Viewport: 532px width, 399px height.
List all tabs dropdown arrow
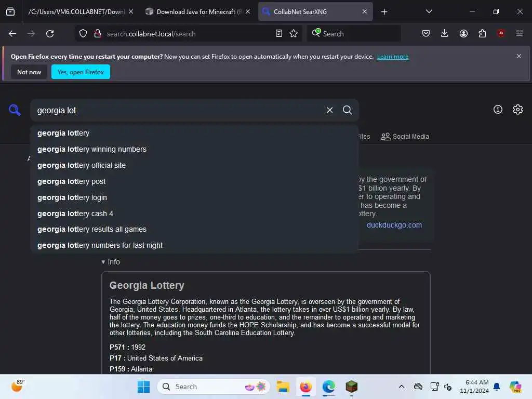click(x=429, y=11)
